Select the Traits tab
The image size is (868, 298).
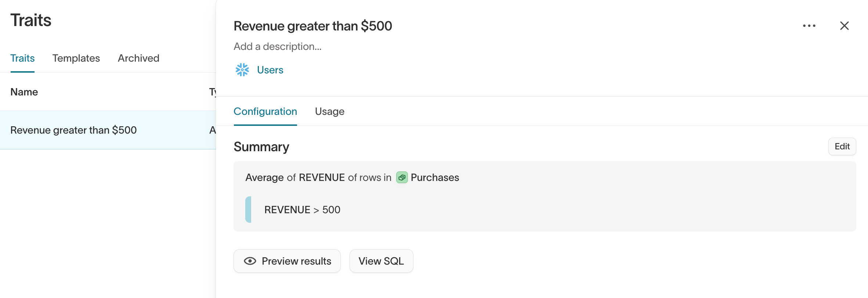pyautogui.click(x=22, y=58)
